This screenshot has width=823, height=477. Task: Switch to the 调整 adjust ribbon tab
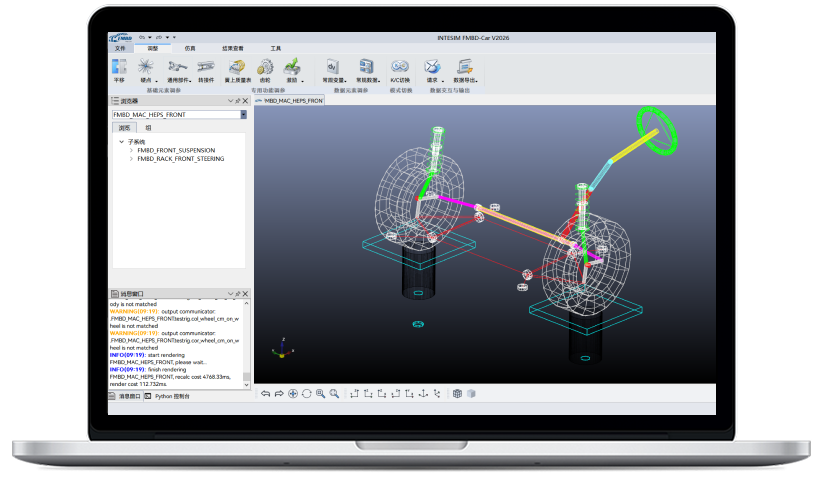153,48
